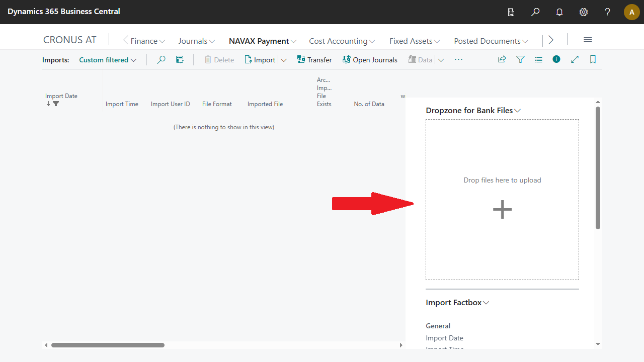Open the user account avatar A
644x362 pixels.
tap(632, 12)
